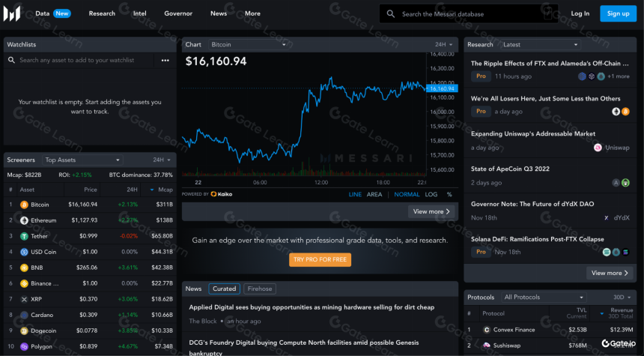Open The Ripple Effects of FTX article
The width and height of the screenshot is (644, 356).
click(550, 64)
